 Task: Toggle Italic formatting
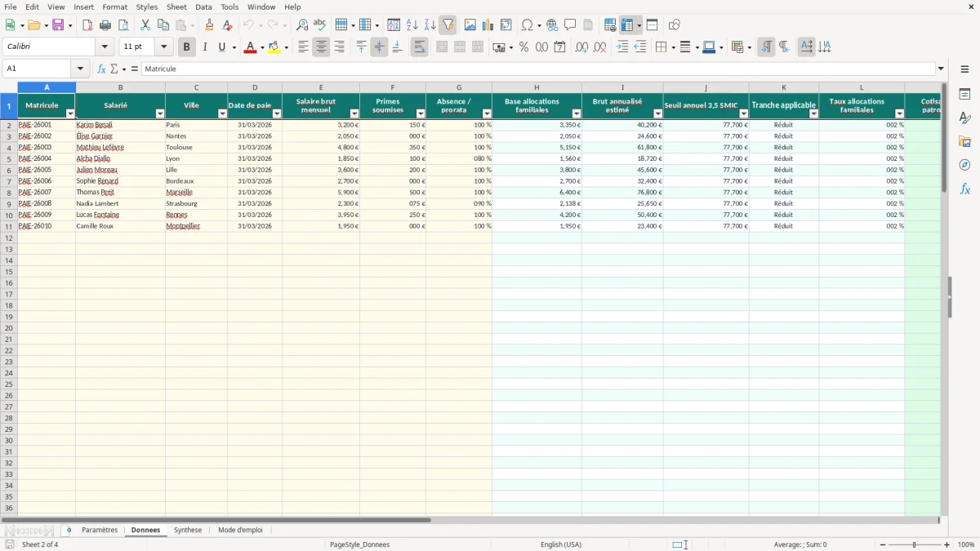(204, 47)
